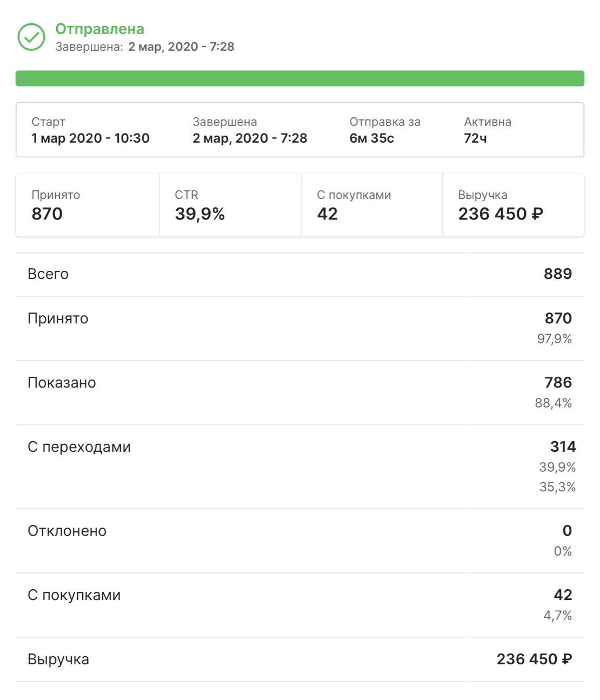This screenshot has width=600, height=700.
Task: Select the Принято row in the table
Action: [300, 329]
